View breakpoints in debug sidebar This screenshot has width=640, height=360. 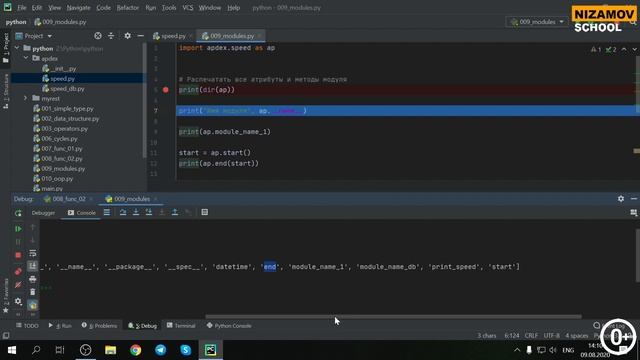coord(18,271)
